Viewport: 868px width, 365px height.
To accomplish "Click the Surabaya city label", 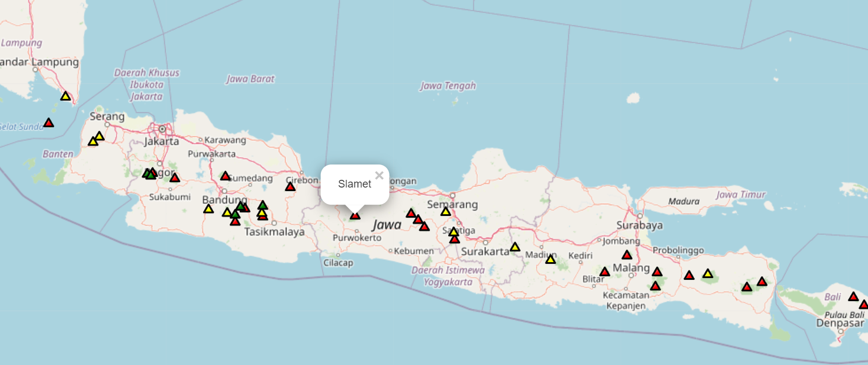I will click(x=639, y=225).
